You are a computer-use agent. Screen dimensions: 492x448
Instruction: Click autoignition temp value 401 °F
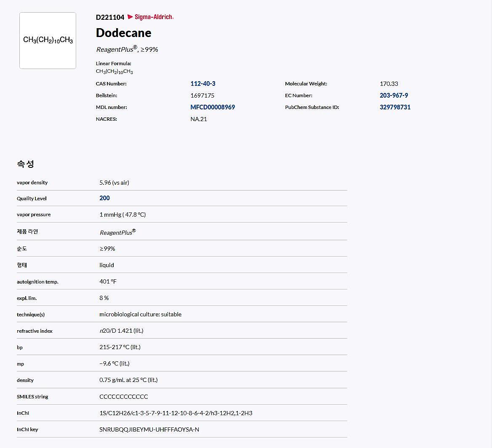[108, 281]
